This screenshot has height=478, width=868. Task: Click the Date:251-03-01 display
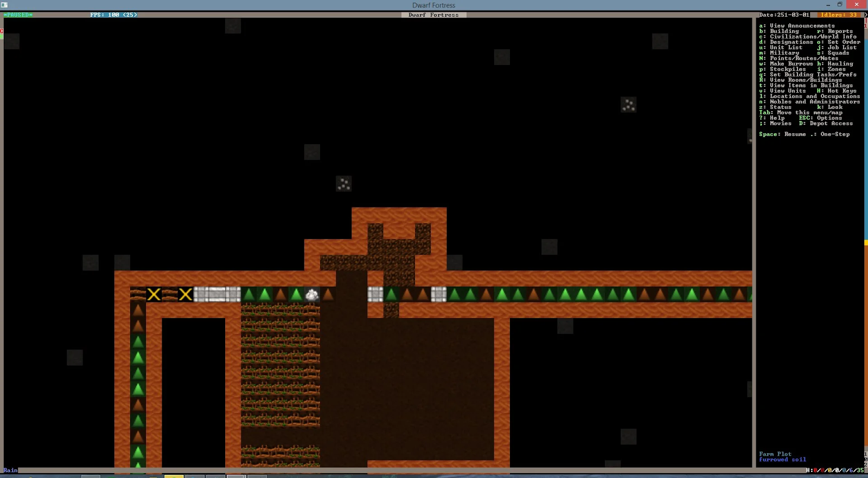point(784,15)
